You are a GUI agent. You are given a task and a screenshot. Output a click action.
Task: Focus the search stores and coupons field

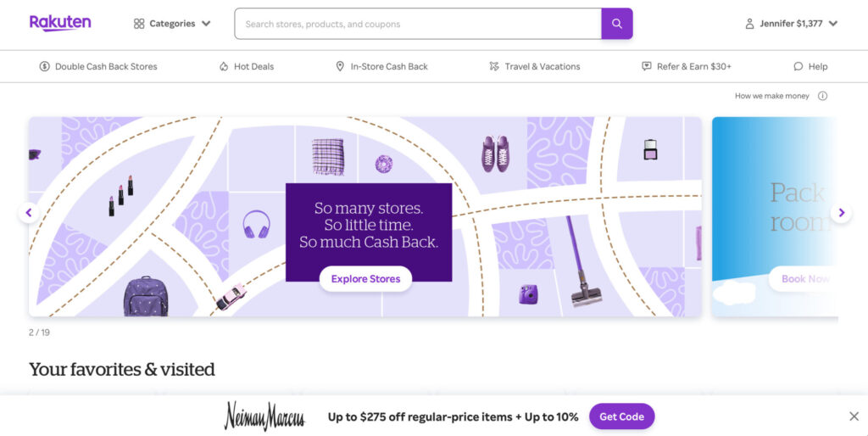418,24
